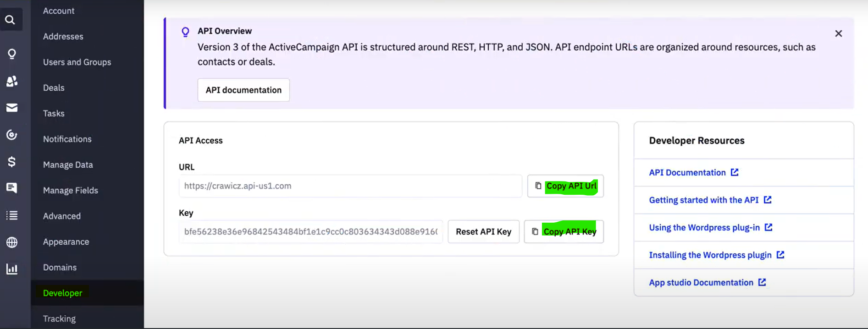The width and height of the screenshot is (868, 329).
Task: Copy the API Key
Action: pos(564,232)
